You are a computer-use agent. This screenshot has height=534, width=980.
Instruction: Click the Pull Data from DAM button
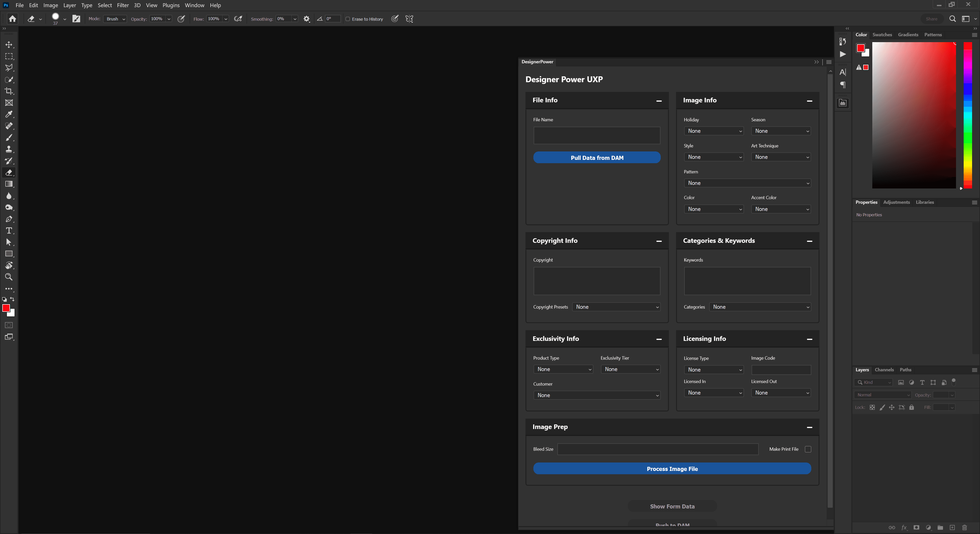596,157
